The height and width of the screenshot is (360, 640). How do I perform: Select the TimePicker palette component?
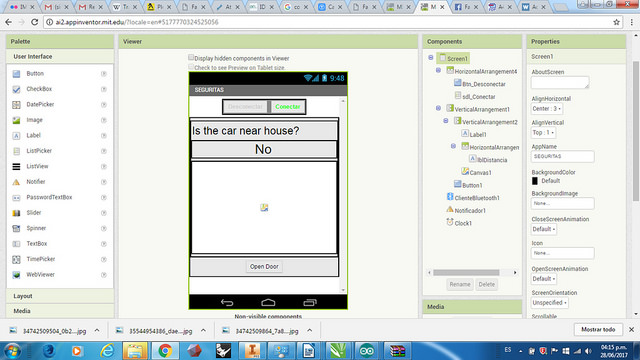point(40,259)
